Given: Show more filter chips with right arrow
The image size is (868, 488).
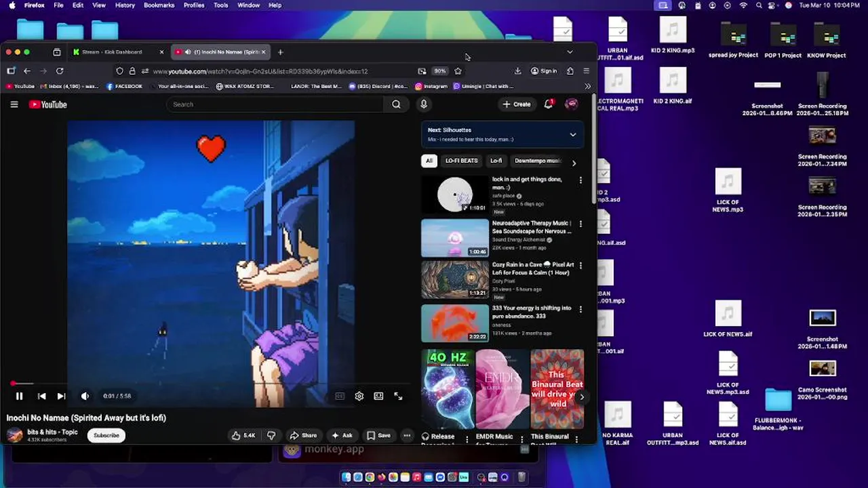Looking at the screenshot, I should point(574,163).
